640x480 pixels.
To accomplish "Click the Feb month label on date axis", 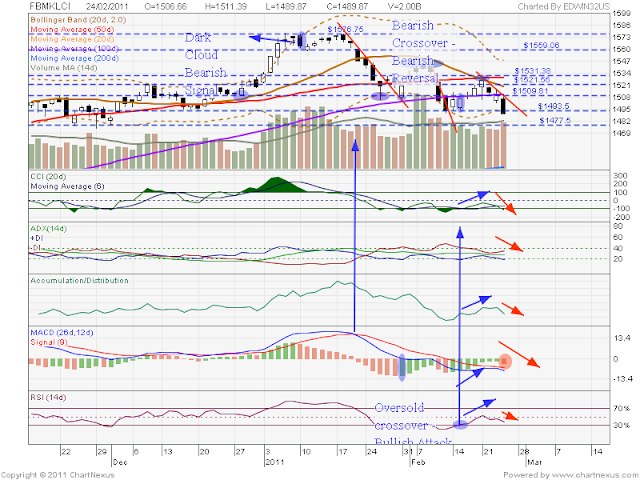I will click(x=418, y=462).
